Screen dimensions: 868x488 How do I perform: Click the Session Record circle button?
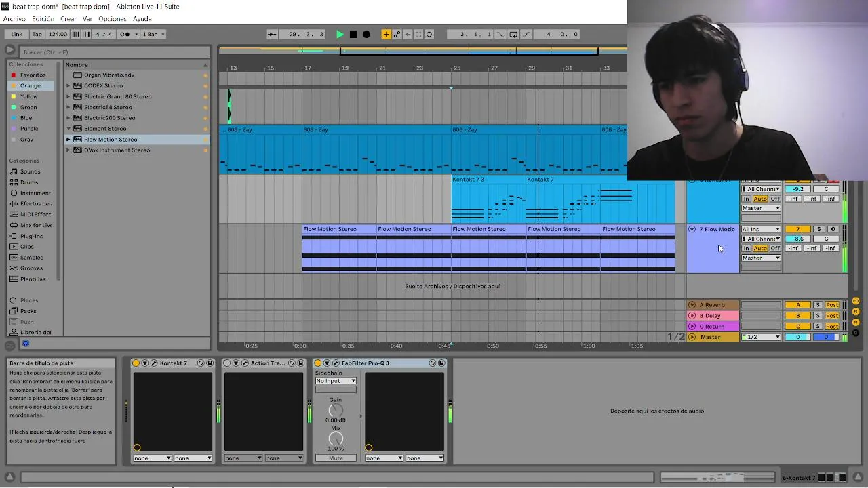point(429,34)
